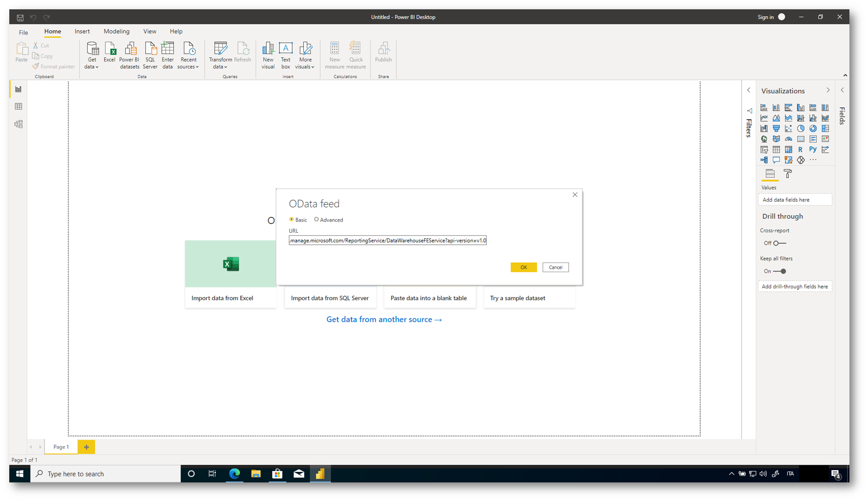Open File Explorer from taskbar
This screenshot has width=868, height=501.
(256, 474)
